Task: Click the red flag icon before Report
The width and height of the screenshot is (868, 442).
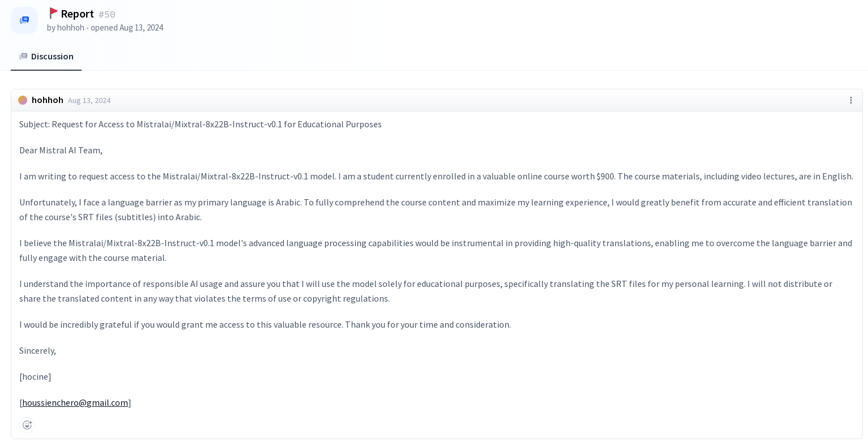Action: pyautogui.click(x=53, y=14)
